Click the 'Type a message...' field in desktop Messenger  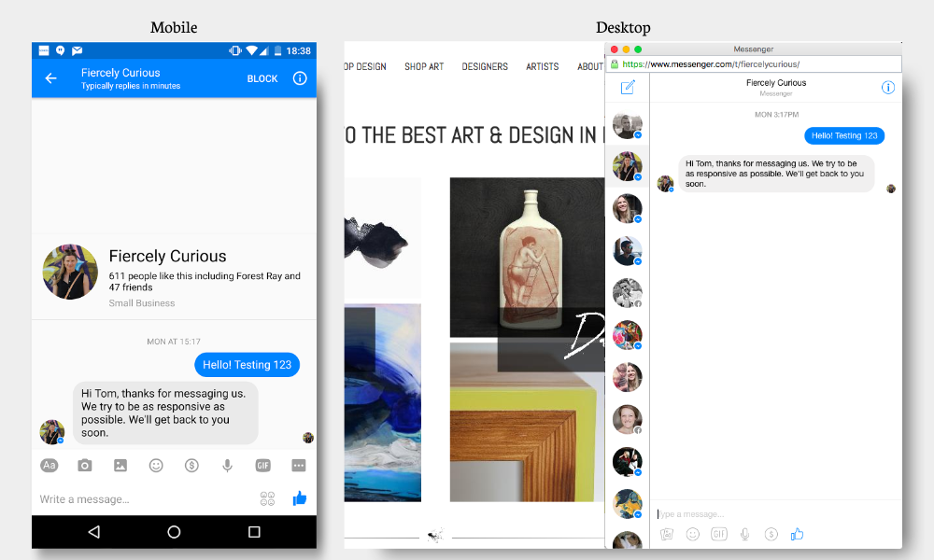[x=775, y=514]
